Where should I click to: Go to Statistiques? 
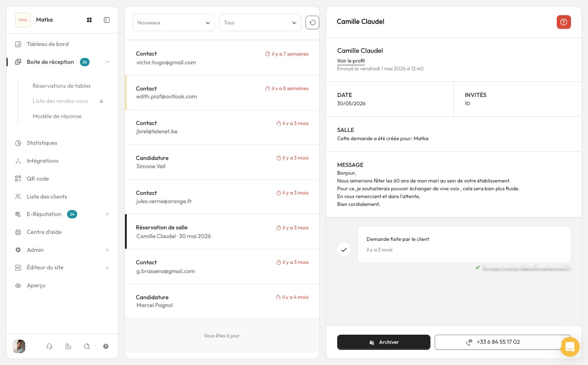(x=42, y=143)
